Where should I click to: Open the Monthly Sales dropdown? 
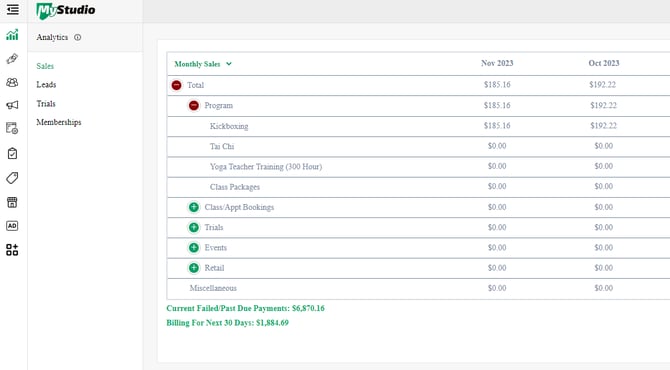pos(203,64)
